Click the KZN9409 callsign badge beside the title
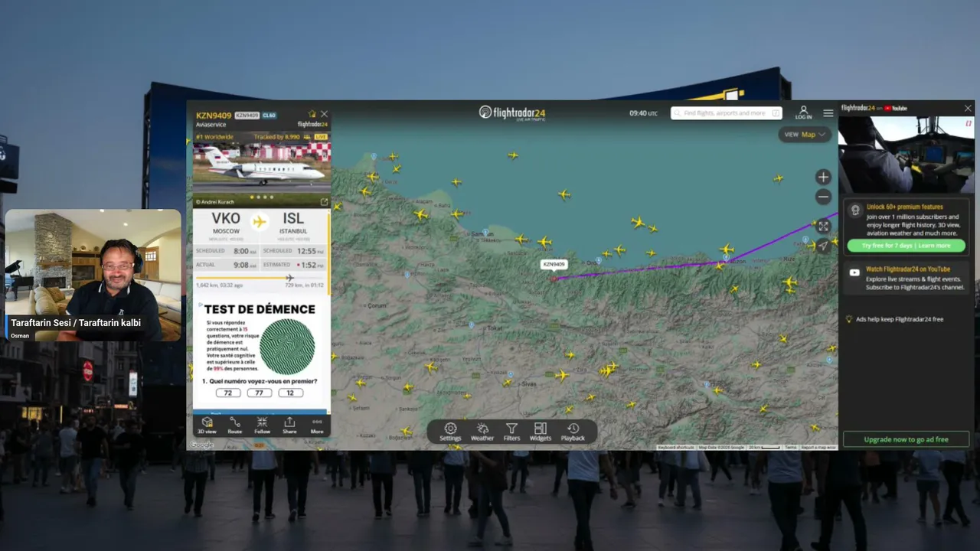The height and width of the screenshot is (551, 980). pos(247,116)
